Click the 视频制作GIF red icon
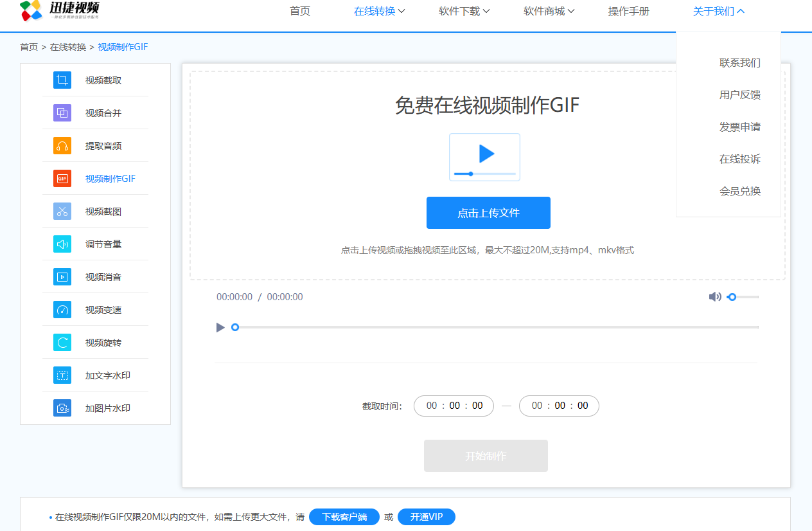The image size is (812, 531). (62, 179)
